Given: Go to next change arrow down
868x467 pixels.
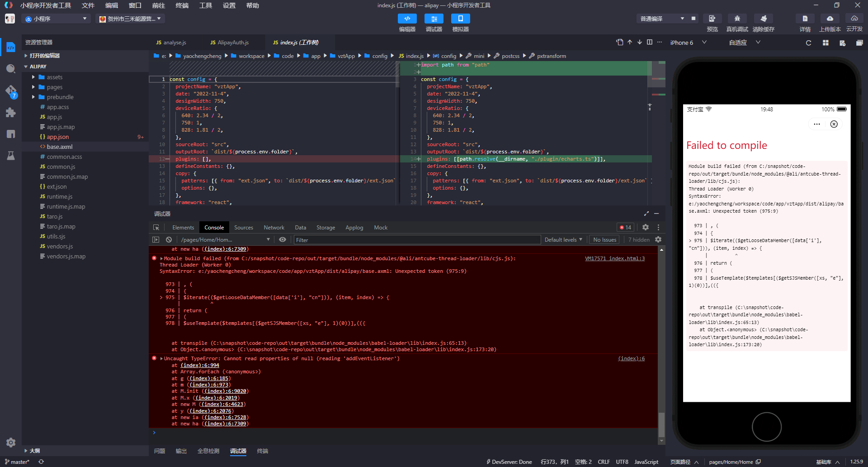Looking at the screenshot, I should tap(640, 42).
